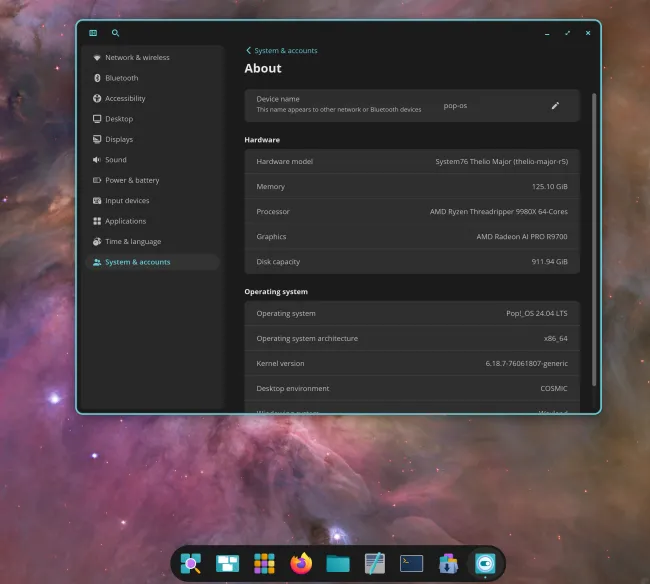Click the Device name label
Screen dimensions: 650x584
pyautogui.click(x=278, y=99)
